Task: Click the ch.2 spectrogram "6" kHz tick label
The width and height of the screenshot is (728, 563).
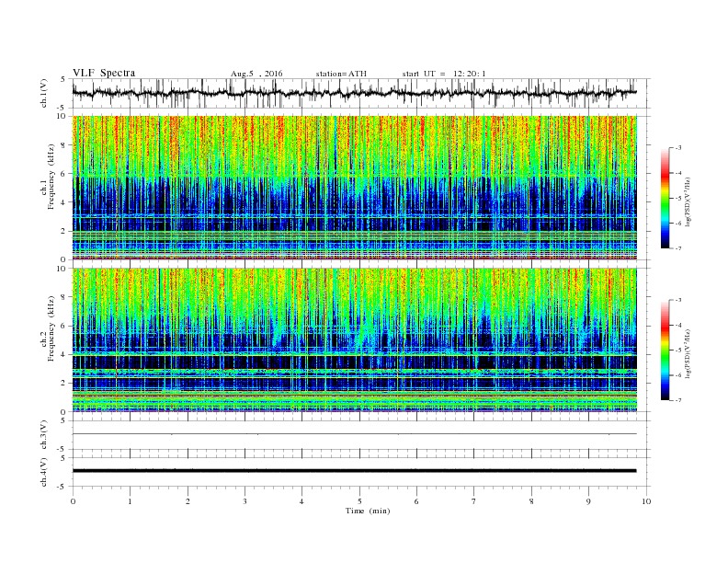Action: [x=63, y=326]
